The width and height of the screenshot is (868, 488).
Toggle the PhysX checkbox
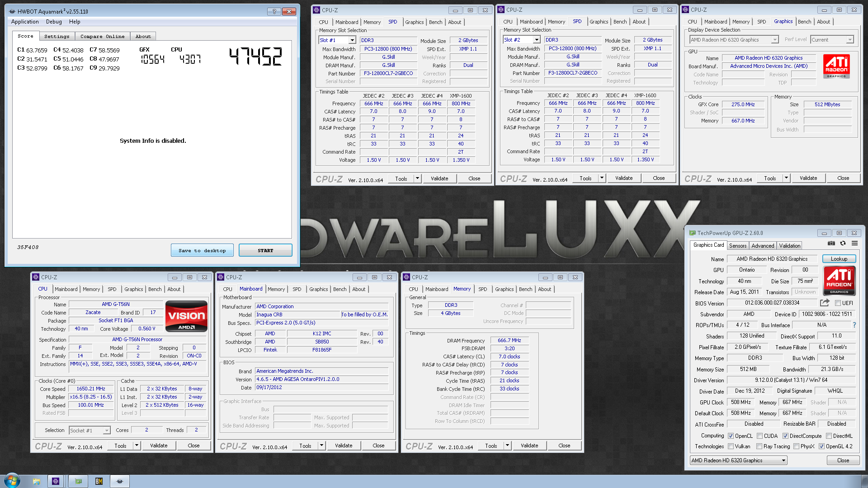[x=796, y=446]
